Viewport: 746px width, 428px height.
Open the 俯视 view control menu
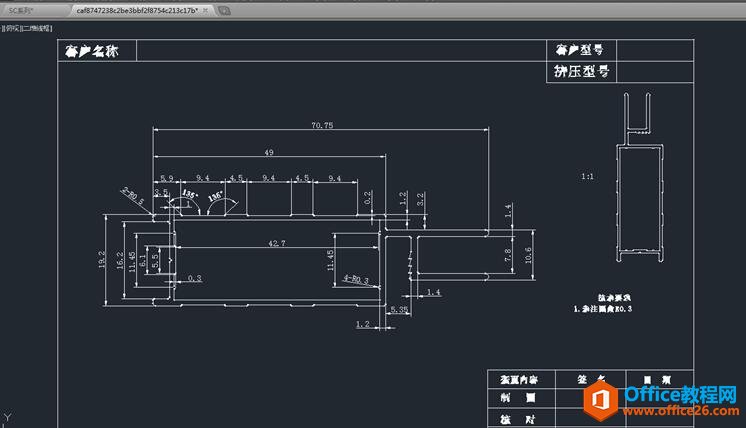coord(12,29)
